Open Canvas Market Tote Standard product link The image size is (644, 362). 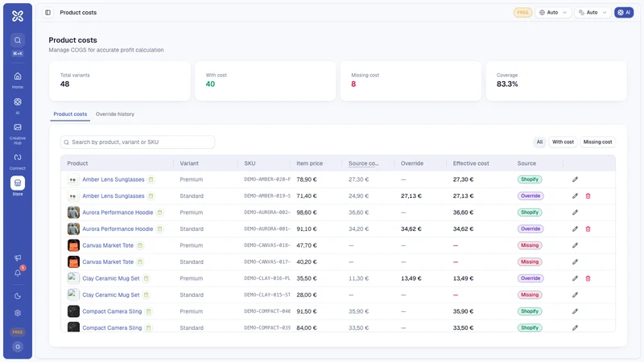pyautogui.click(x=108, y=262)
